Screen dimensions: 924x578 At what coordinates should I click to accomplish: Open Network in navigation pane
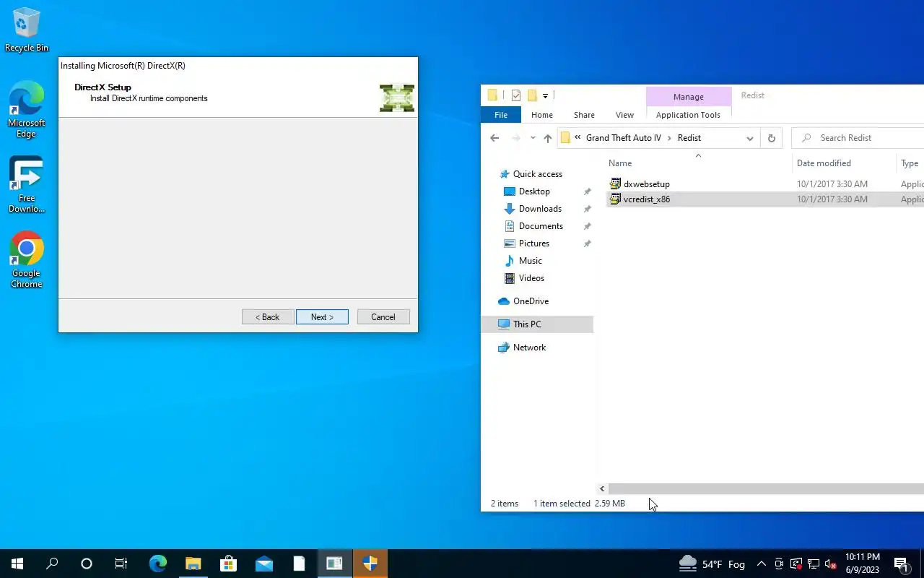coord(529,348)
